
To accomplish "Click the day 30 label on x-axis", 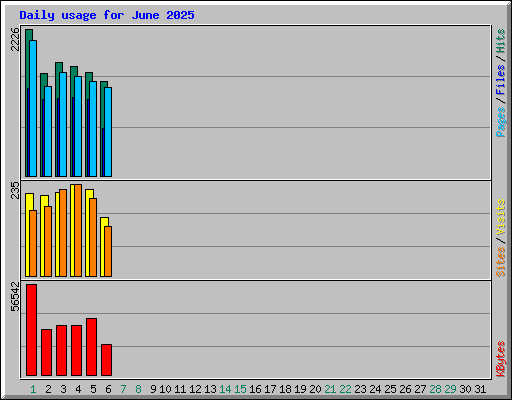I will point(465,389).
